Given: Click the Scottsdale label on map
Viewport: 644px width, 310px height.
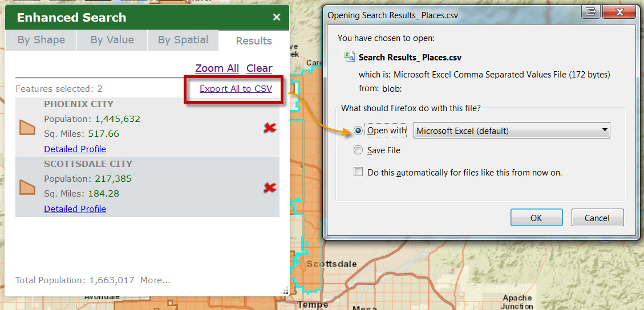Looking at the screenshot, I should [x=331, y=264].
